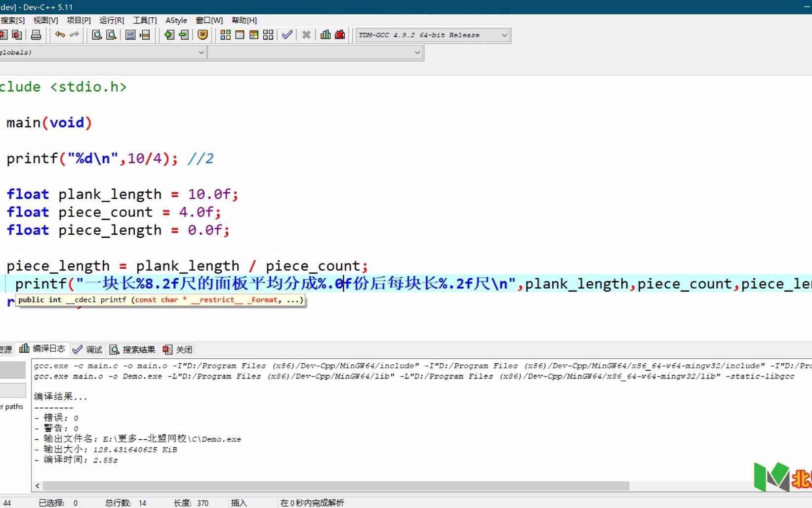
Task: Click the Delete profiling information icon
Action: pyautogui.click(x=340, y=35)
